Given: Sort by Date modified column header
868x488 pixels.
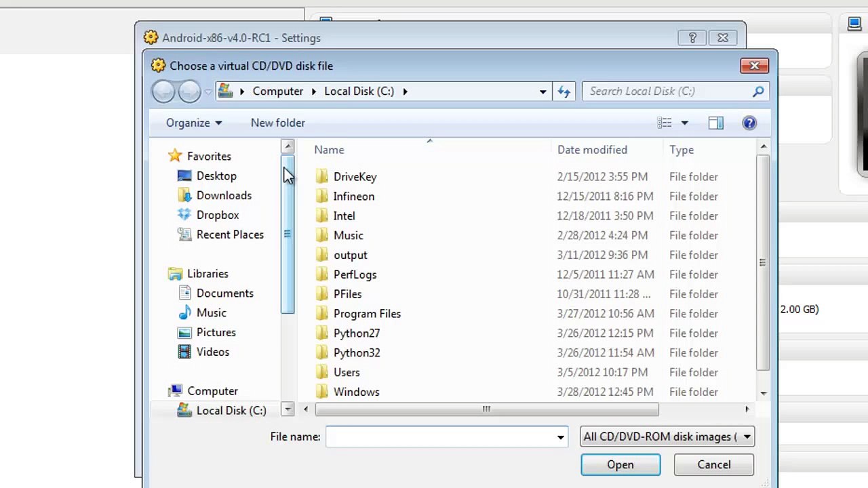Looking at the screenshot, I should click(592, 150).
